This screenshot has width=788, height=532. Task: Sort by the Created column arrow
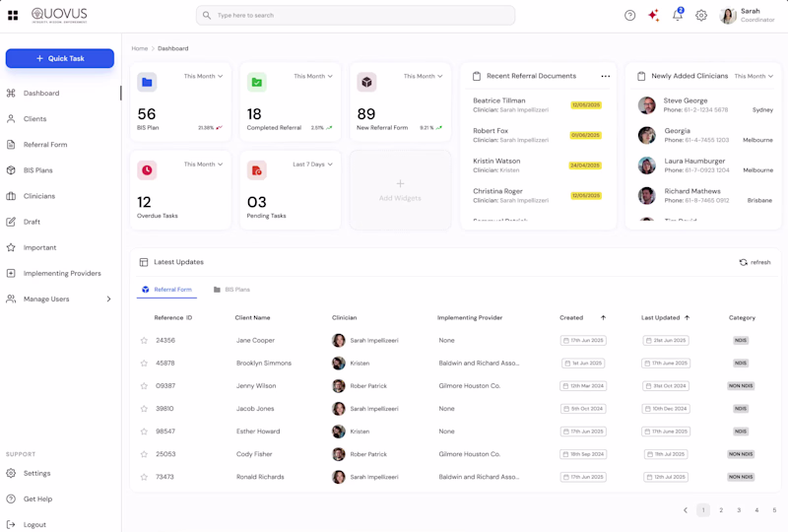point(603,318)
